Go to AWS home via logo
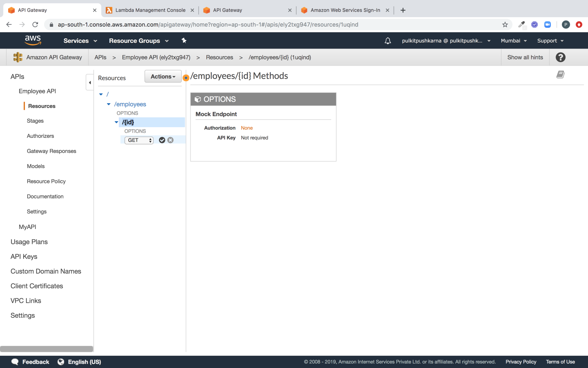This screenshot has width=588, height=368. 33,40
